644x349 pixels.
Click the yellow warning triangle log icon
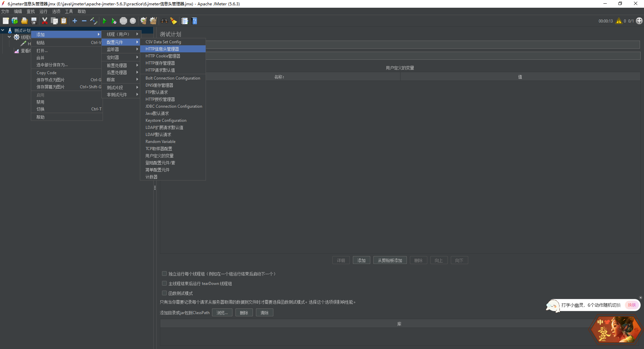[x=619, y=21]
